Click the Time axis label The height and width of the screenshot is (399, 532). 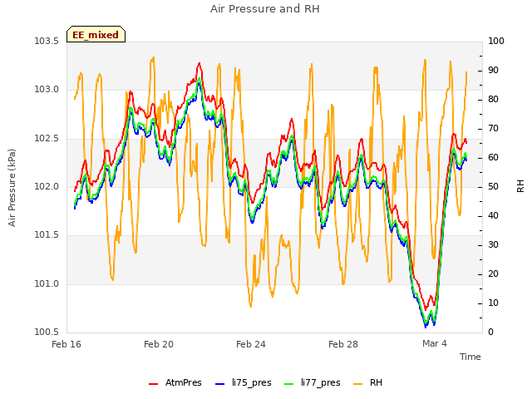point(470,357)
